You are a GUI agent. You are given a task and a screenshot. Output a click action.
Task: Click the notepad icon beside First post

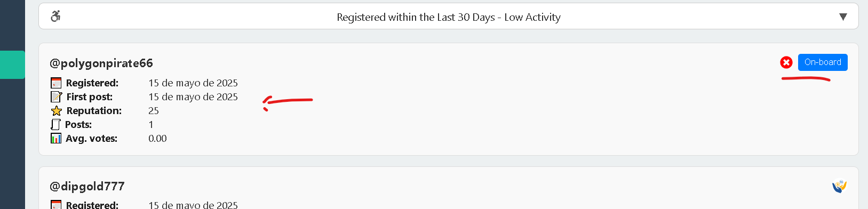coord(56,97)
